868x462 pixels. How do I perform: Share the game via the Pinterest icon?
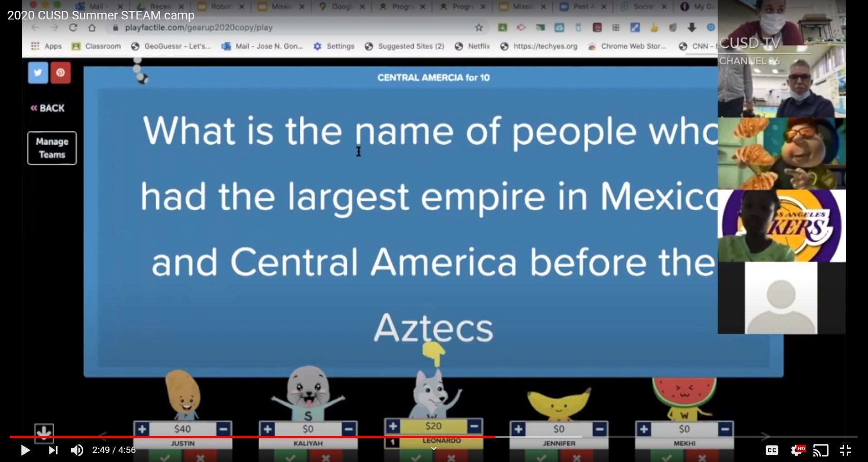[x=61, y=72]
